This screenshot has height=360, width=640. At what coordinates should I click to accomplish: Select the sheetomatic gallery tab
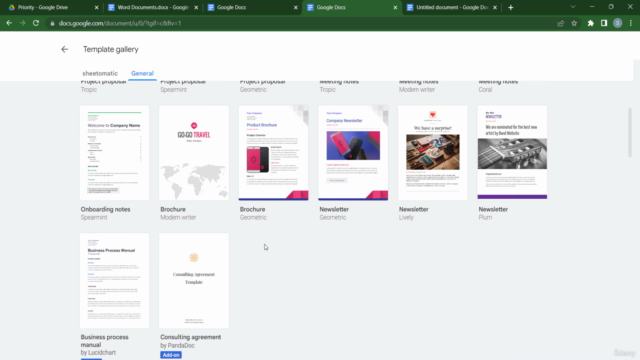pyautogui.click(x=100, y=73)
